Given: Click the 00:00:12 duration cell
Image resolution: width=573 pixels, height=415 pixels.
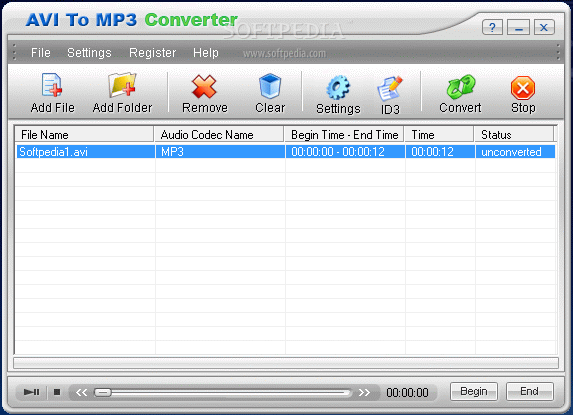Looking at the screenshot, I should pyautogui.click(x=440, y=152).
